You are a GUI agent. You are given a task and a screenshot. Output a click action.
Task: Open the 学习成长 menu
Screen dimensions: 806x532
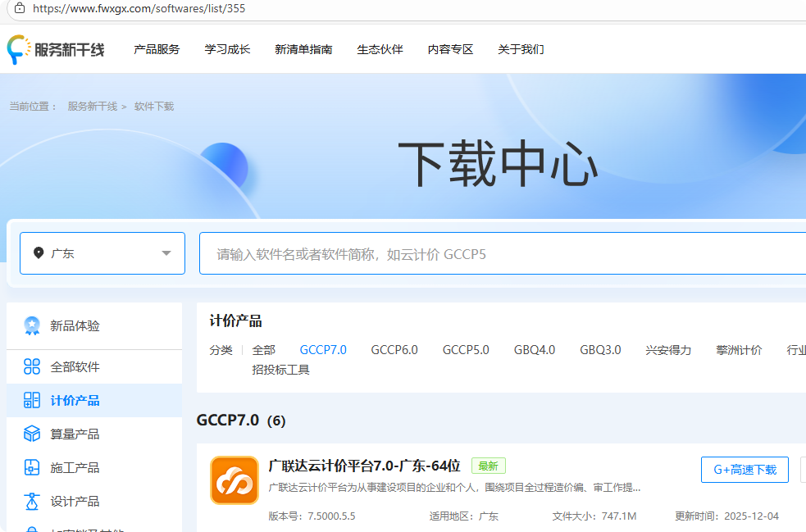227,49
